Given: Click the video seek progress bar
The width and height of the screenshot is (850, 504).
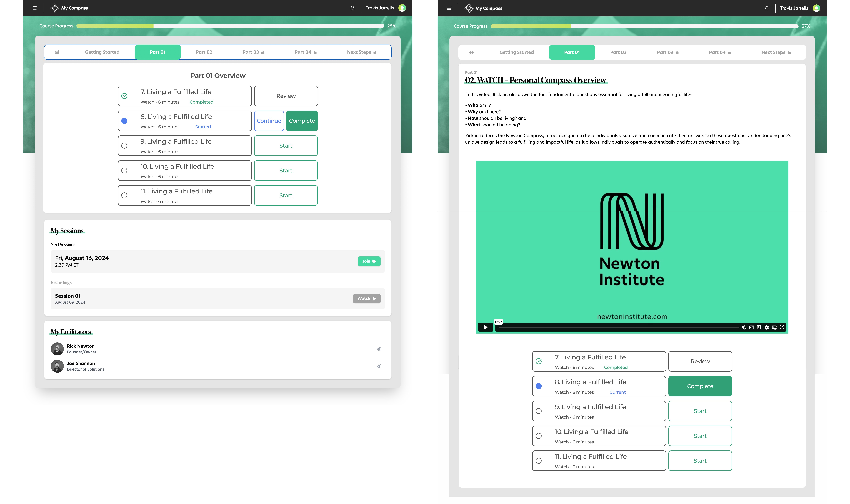Looking at the screenshot, I should click(x=618, y=327).
